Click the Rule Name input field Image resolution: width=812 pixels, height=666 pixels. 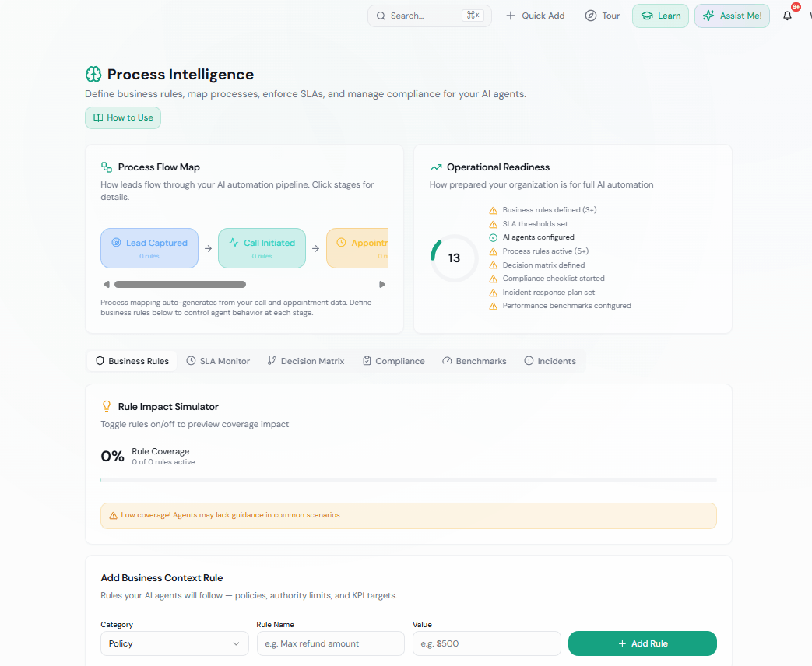(330, 643)
